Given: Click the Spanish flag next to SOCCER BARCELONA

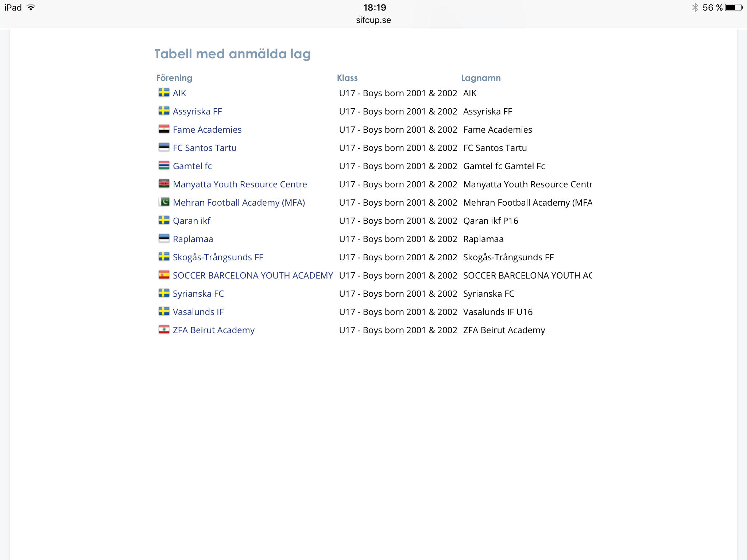Looking at the screenshot, I should pos(164,275).
